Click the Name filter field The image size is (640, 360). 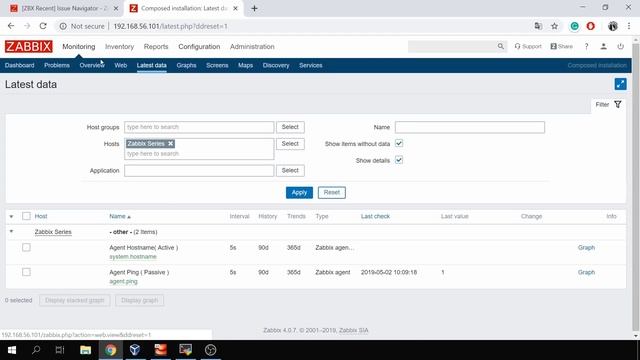pos(469,127)
